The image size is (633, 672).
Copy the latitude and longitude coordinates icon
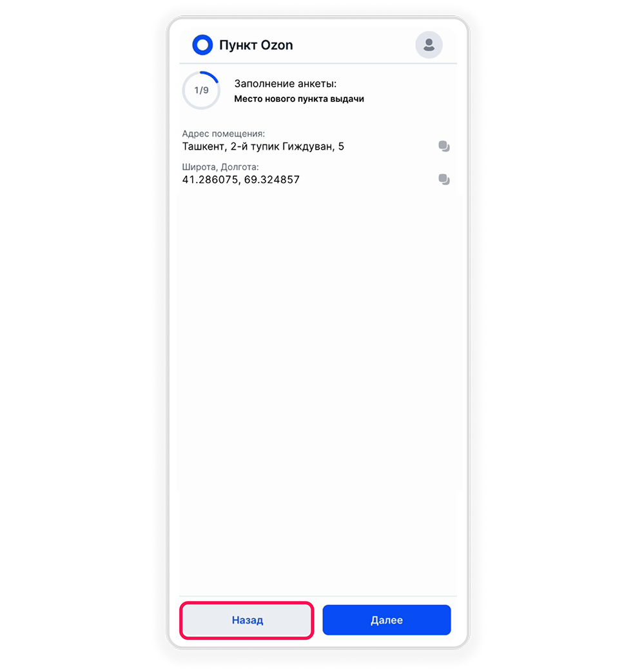click(x=444, y=179)
